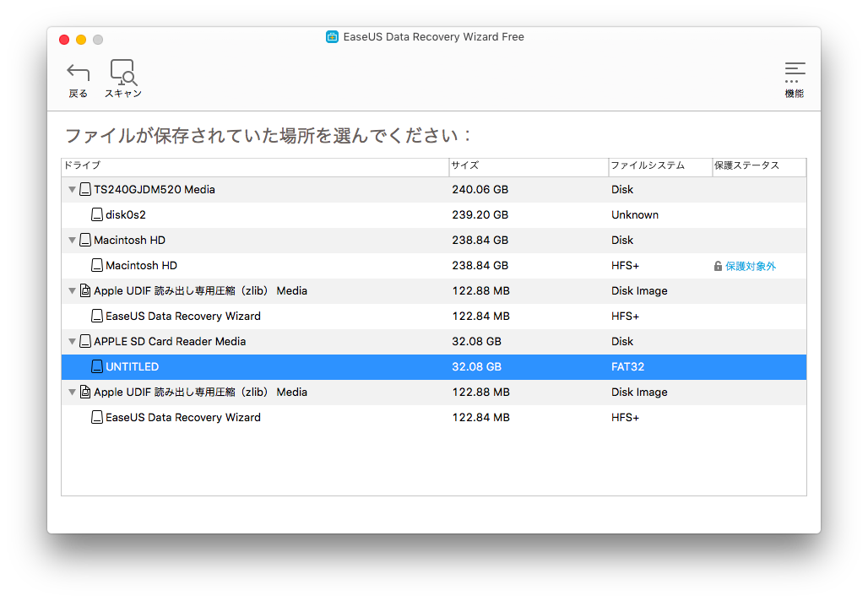
Task: Click the volume icon beside disk0s2
Action: [x=97, y=214]
